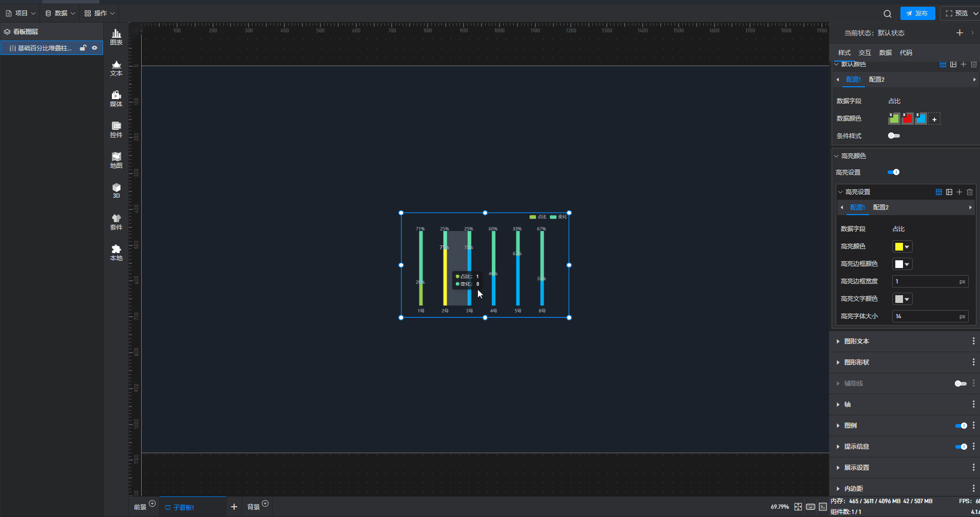Screen dimensions: 980x517
Task: Click the search magnifier icon
Action: click(887, 14)
